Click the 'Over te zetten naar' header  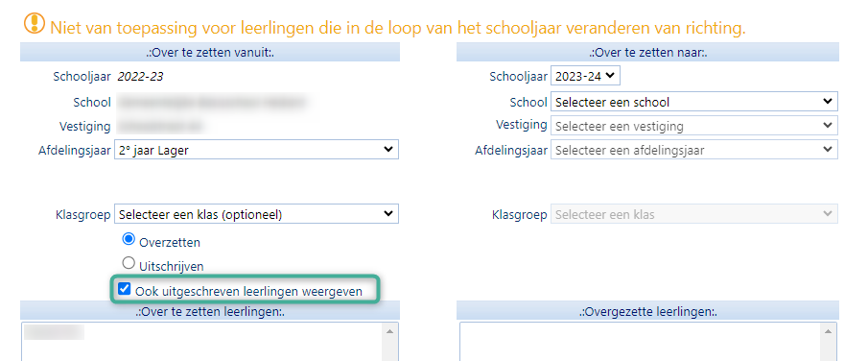point(647,52)
